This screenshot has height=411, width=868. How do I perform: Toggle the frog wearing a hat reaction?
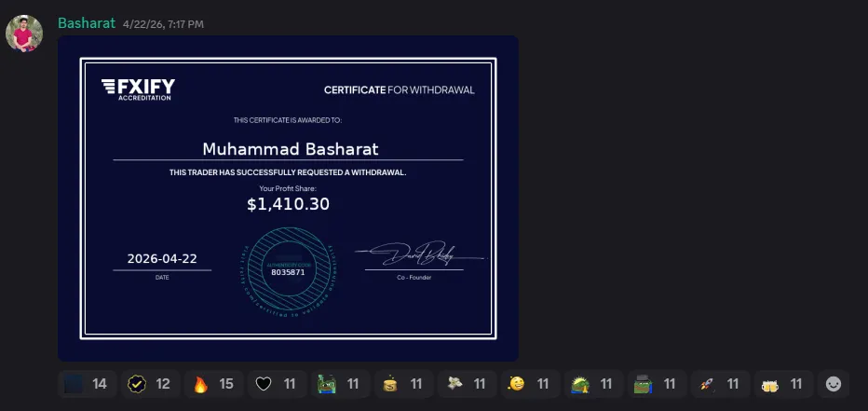[658, 384]
